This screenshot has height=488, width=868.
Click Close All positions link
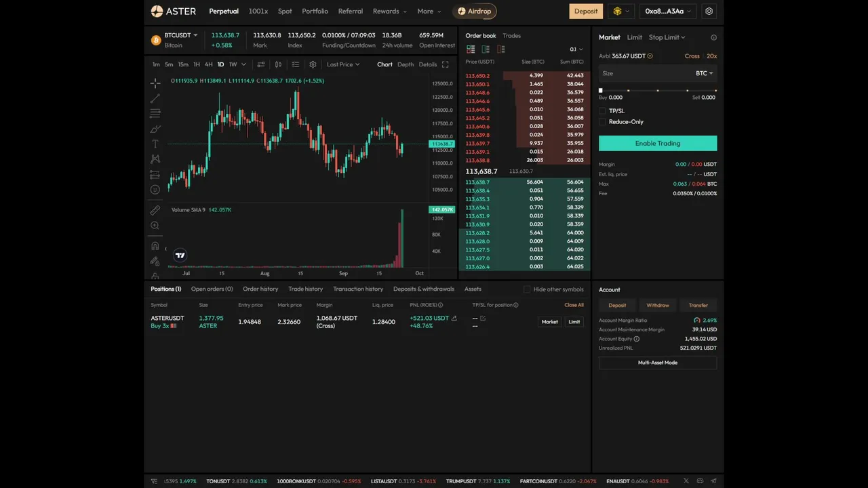(574, 305)
